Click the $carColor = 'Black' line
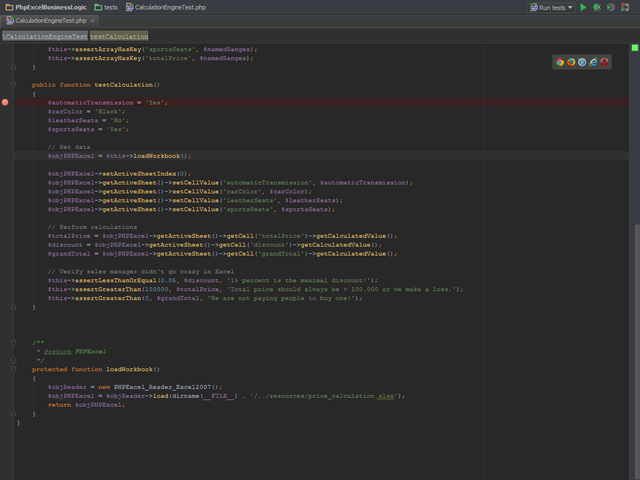 click(87, 111)
